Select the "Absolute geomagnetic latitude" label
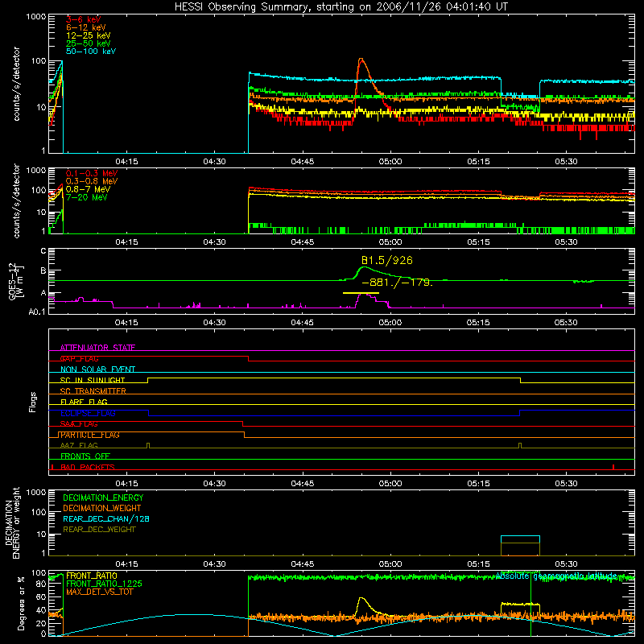The image size is (644, 644). click(556, 576)
